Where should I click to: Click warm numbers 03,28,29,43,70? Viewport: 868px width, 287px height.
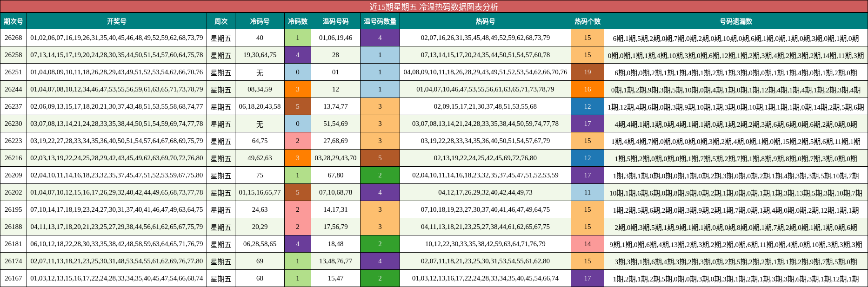pos(335,158)
